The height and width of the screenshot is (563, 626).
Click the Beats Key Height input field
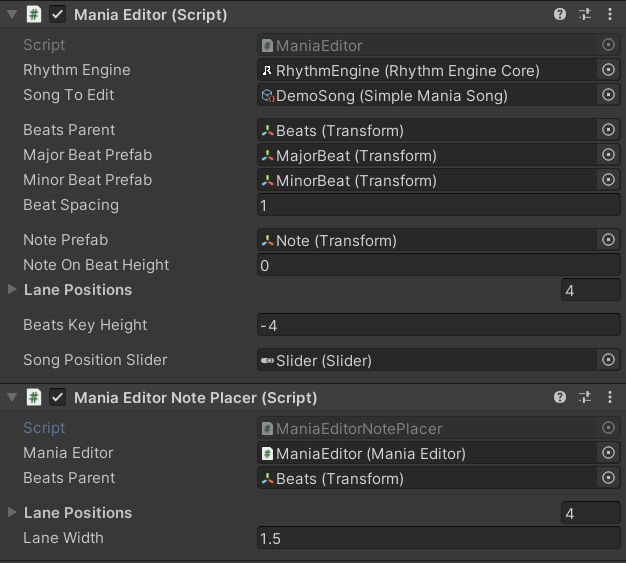(438, 325)
